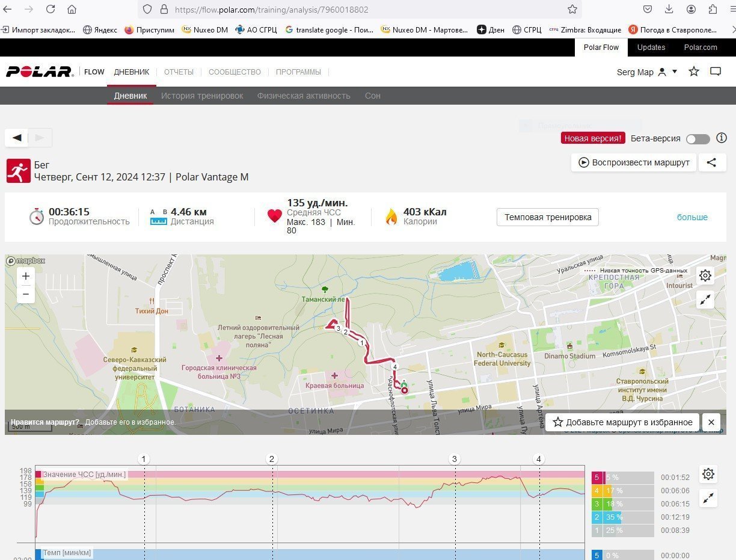Click the Новая версия! button

[x=593, y=138]
